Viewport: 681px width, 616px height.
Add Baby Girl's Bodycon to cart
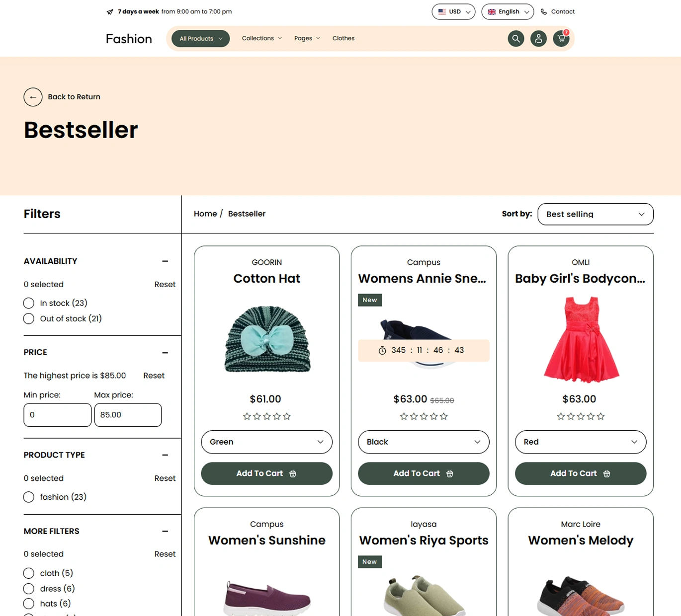pyautogui.click(x=581, y=473)
